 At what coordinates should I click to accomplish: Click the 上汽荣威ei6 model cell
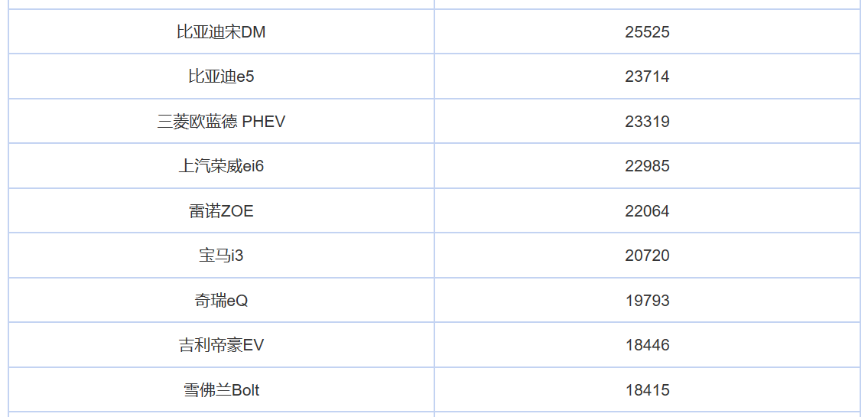coord(221,166)
